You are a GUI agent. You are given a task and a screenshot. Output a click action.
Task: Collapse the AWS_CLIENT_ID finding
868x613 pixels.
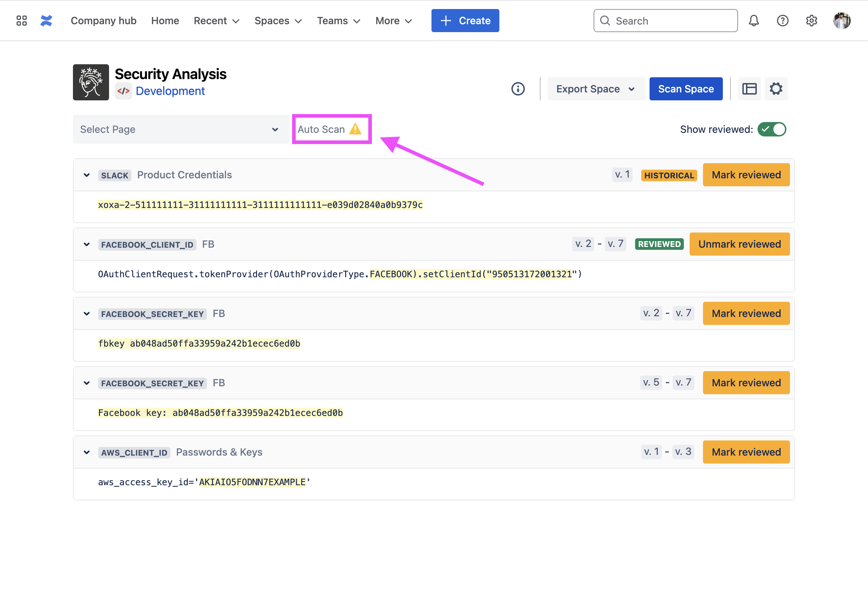87,452
